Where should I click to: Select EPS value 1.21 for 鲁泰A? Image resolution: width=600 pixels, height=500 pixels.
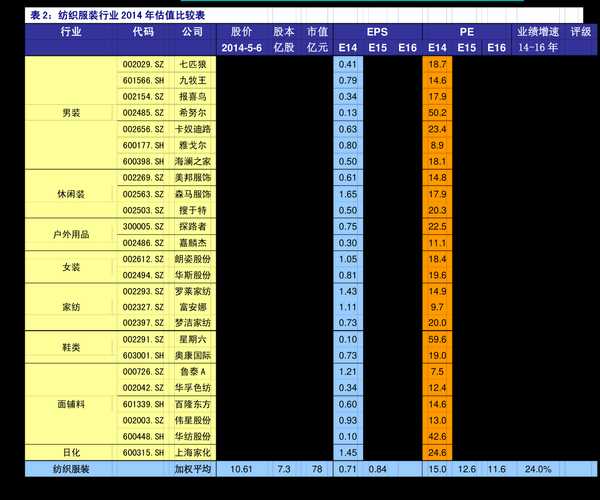click(348, 371)
